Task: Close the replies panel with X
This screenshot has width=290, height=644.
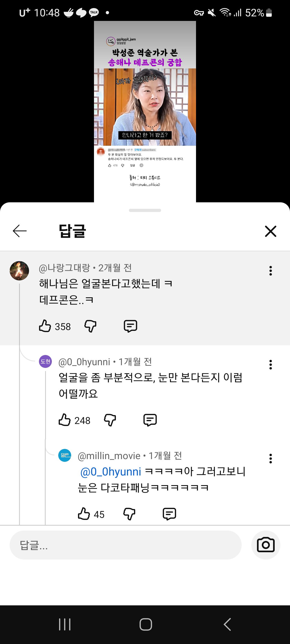Action: [x=270, y=231]
